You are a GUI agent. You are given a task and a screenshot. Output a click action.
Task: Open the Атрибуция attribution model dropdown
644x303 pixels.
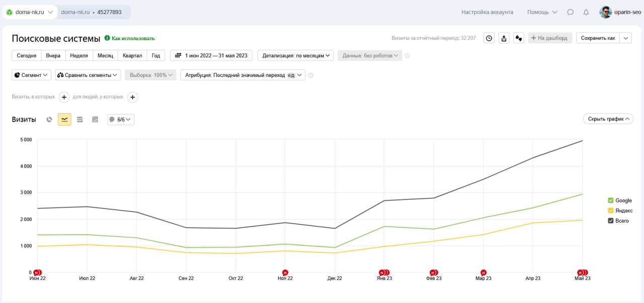[243, 75]
